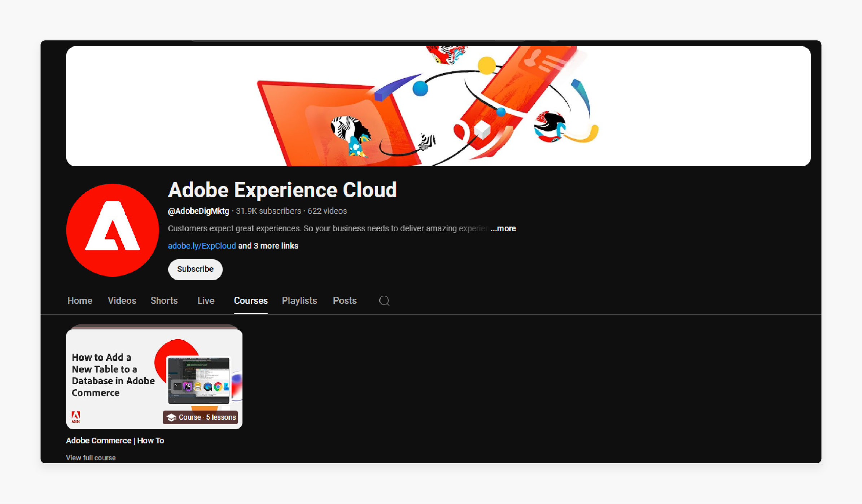Screen dimensions: 862x504
Task: Open the Live tab
Action: pyautogui.click(x=205, y=301)
